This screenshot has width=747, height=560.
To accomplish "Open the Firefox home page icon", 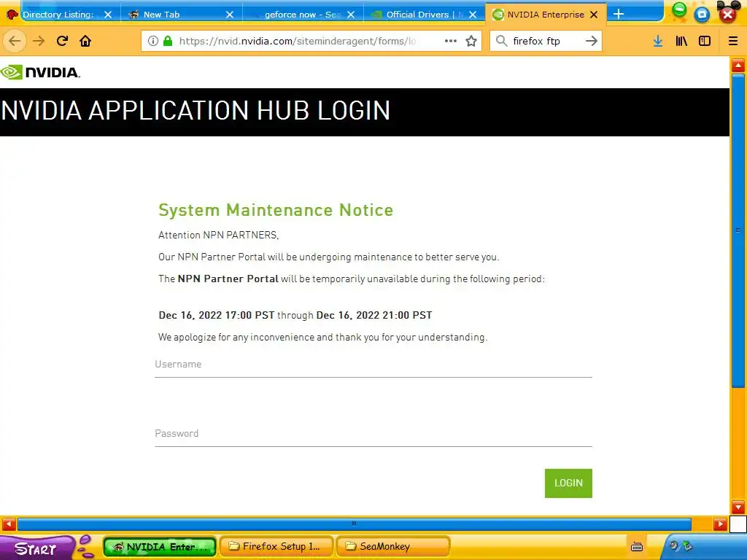I will (85, 41).
